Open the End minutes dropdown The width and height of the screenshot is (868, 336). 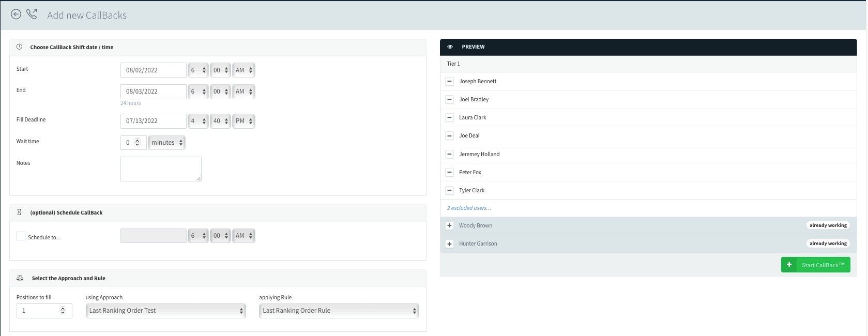coord(220,91)
